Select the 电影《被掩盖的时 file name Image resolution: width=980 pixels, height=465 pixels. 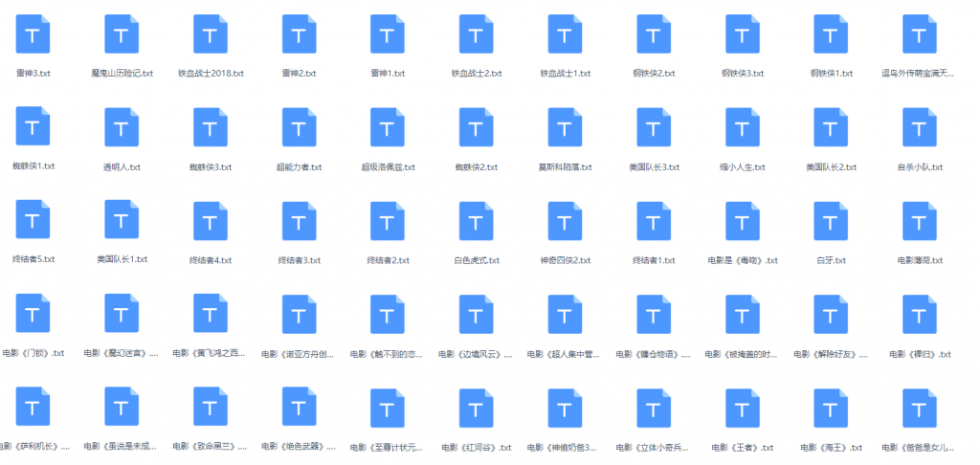pos(743,354)
